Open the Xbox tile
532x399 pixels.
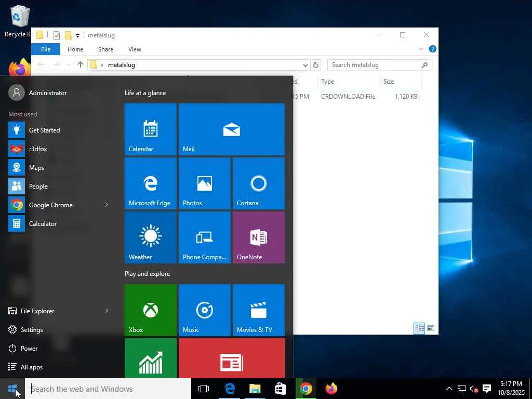(x=151, y=310)
